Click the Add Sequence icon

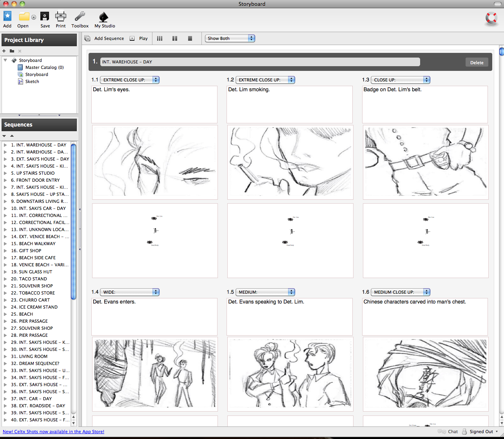click(x=87, y=38)
